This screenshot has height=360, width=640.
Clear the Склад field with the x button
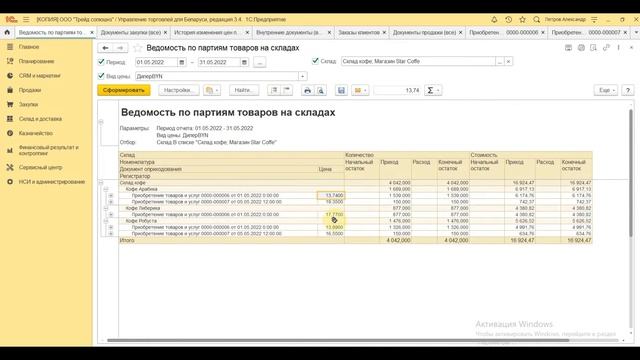click(508, 61)
